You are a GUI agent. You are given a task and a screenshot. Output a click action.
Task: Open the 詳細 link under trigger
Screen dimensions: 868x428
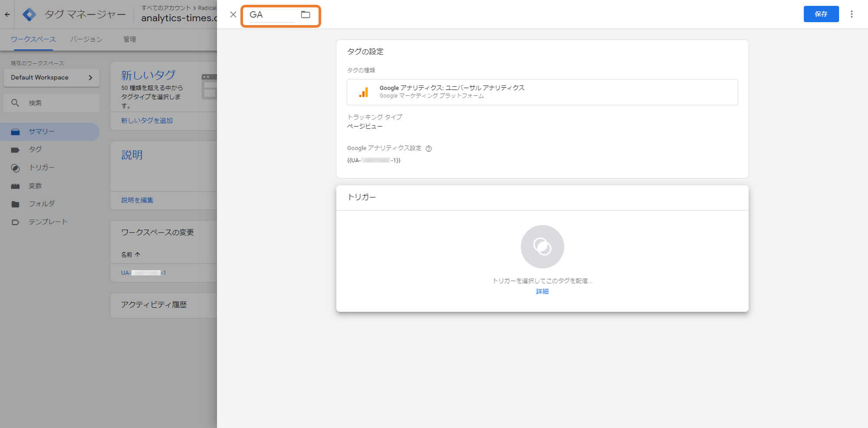click(542, 291)
